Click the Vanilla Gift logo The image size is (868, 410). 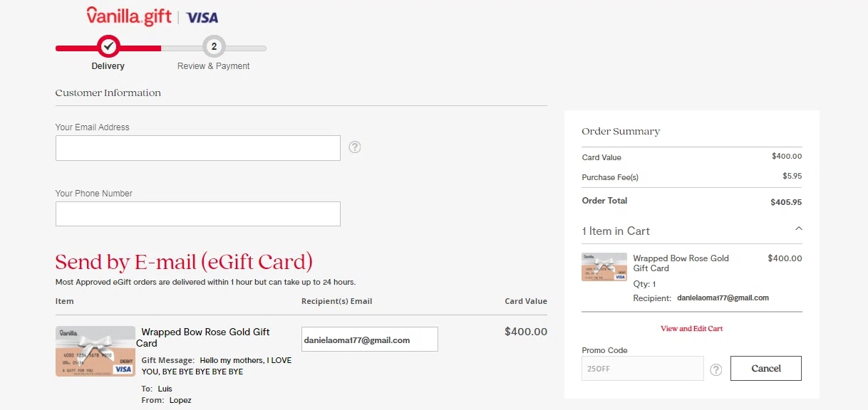(129, 16)
